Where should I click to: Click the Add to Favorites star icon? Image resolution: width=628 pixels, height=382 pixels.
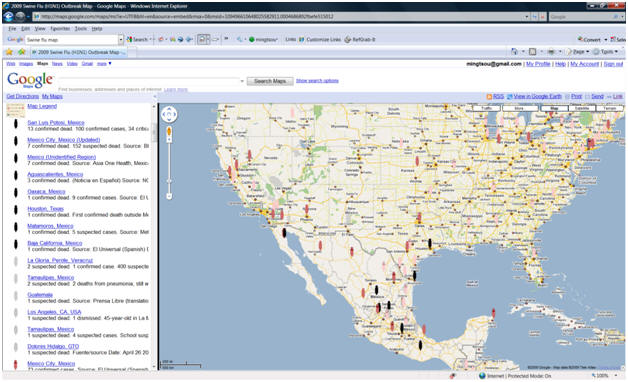point(22,52)
